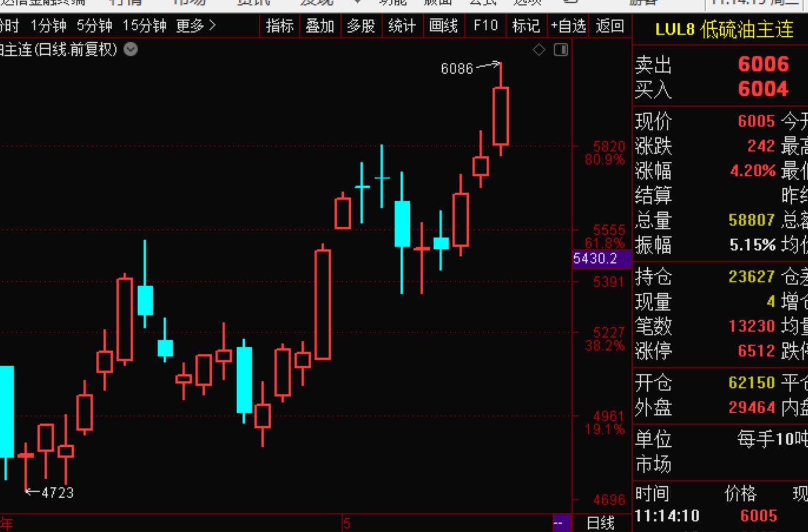Screen dimensions: 808x532
Task: Switch to the 5分钟 timeframe tab
Action: click(93, 27)
